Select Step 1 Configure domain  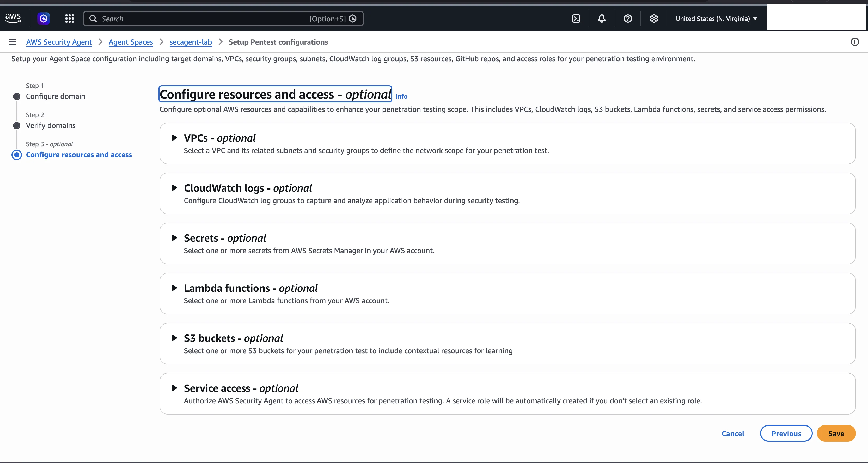coord(56,96)
